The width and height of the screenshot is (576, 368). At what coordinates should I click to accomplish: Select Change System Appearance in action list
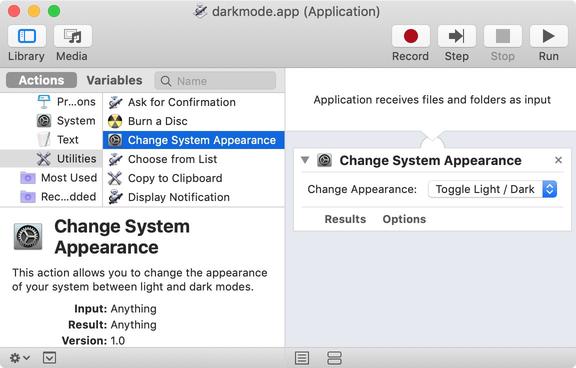point(194,140)
